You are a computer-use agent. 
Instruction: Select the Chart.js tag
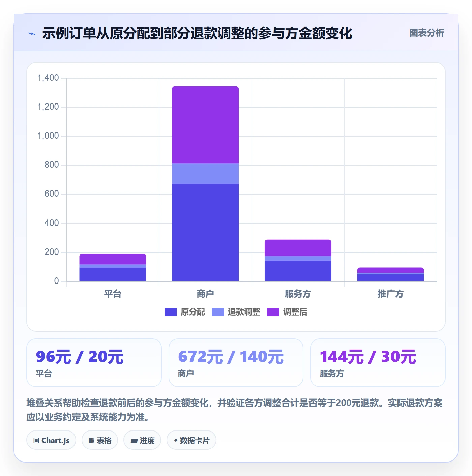coord(51,440)
